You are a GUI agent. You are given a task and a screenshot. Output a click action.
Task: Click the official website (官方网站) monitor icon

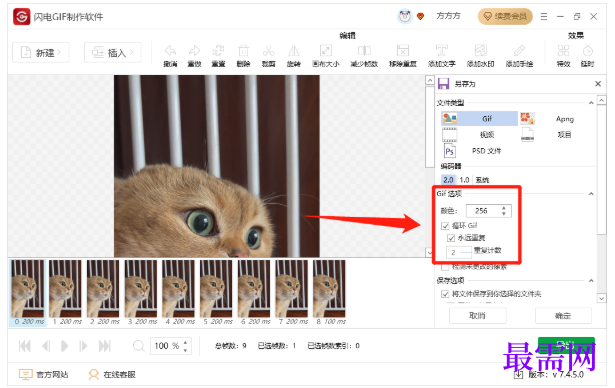pyautogui.click(x=26, y=375)
